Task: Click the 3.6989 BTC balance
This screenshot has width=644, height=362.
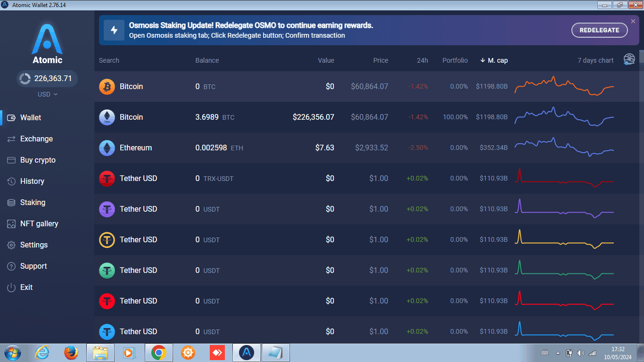Action: 215,117
